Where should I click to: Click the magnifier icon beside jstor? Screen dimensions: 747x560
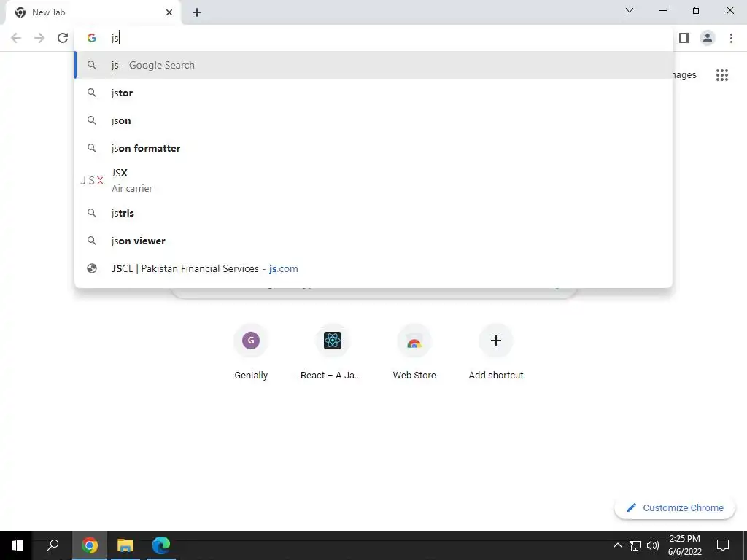click(x=92, y=93)
